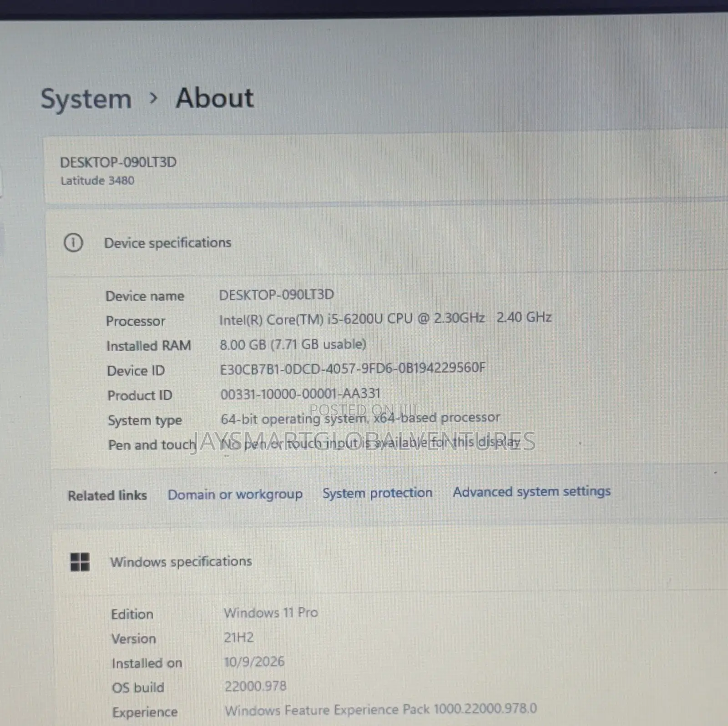
Task: Select the Latitude 3480 model text
Action: pyautogui.click(x=97, y=181)
